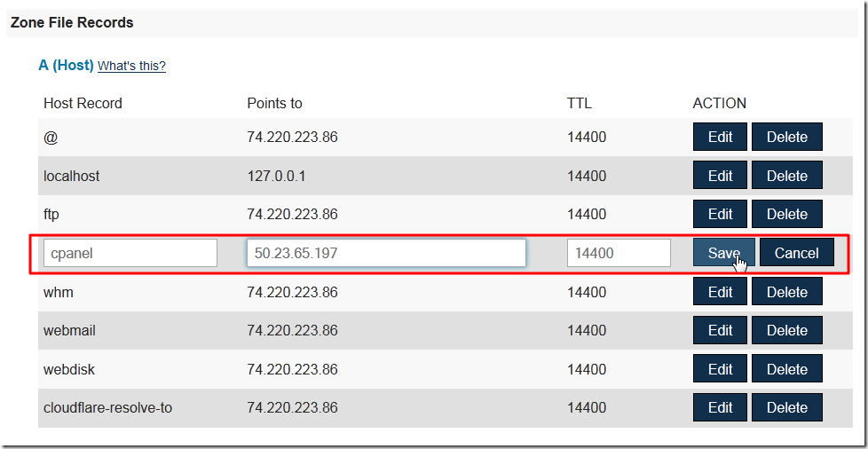This screenshot has width=868, height=449.
Task: Edit the ftp record
Action: [x=720, y=214]
